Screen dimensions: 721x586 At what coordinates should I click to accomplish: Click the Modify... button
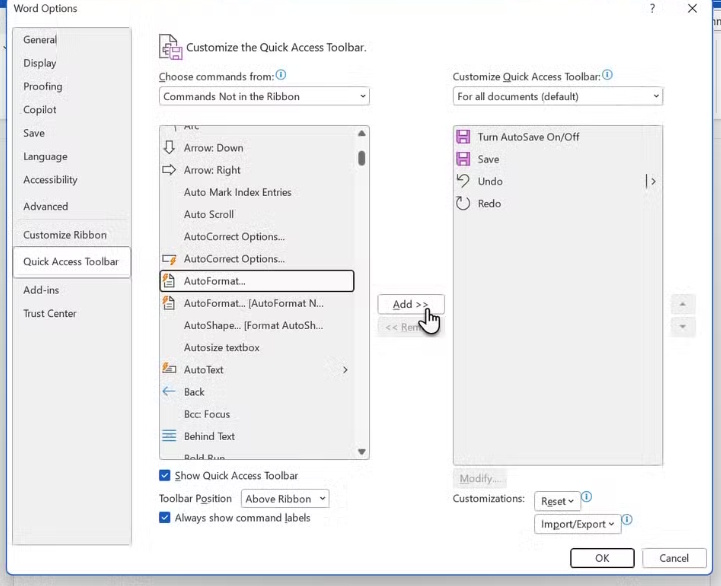(480, 478)
